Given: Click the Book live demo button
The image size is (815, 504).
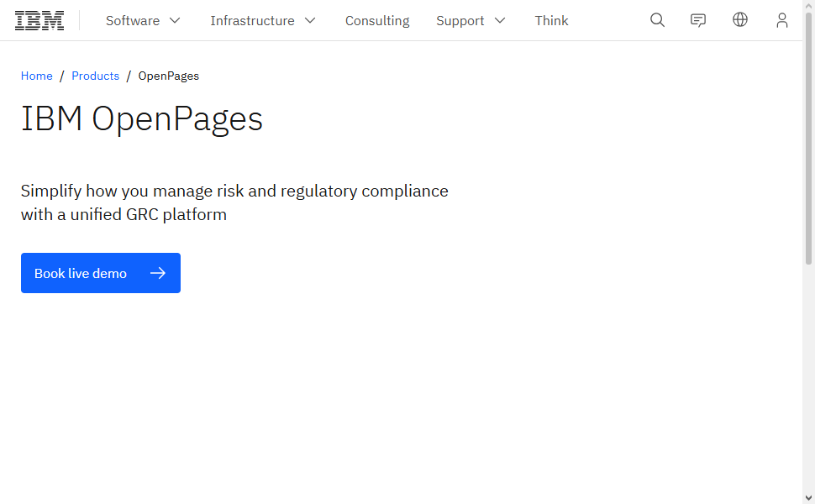Looking at the screenshot, I should pos(101,273).
